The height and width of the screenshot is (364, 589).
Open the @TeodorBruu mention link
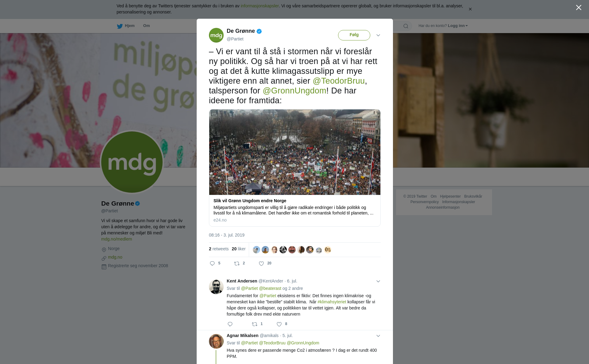[339, 81]
